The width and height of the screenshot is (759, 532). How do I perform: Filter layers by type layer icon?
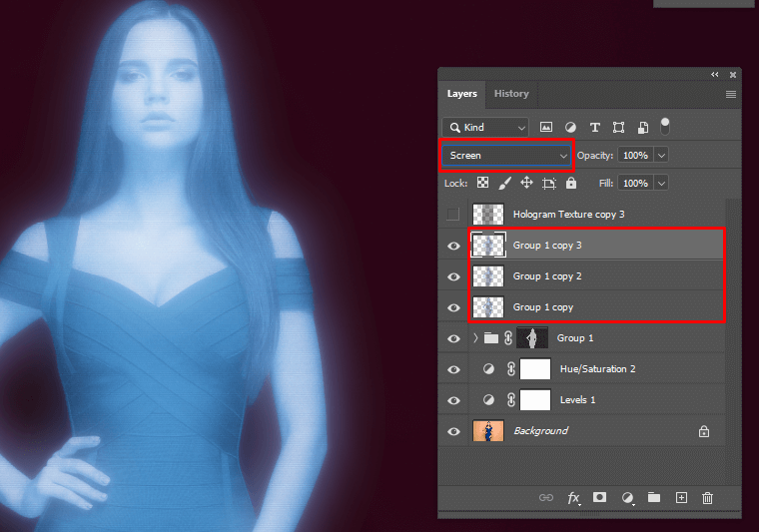595,127
